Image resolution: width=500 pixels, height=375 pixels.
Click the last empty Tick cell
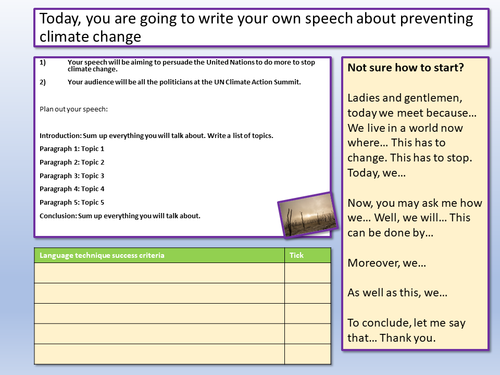pos(308,354)
